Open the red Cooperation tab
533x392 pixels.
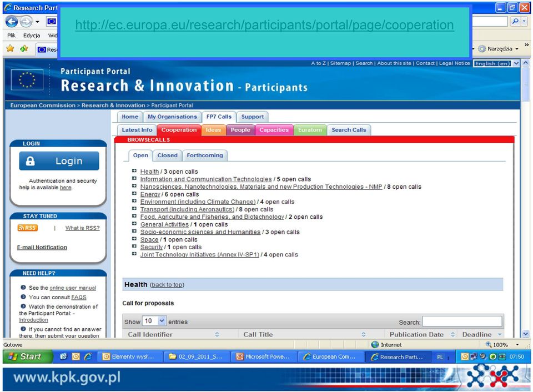pyautogui.click(x=179, y=130)
